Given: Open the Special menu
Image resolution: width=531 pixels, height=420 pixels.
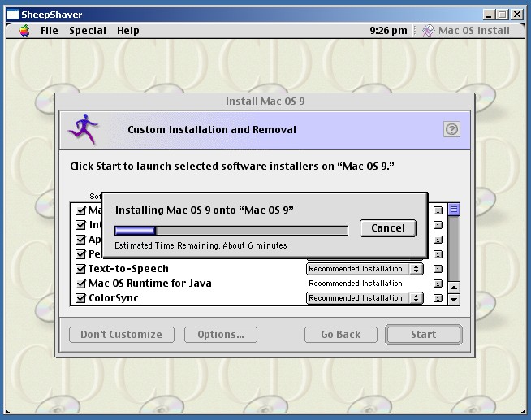Looking at the screenshot, I should (88, 31).
